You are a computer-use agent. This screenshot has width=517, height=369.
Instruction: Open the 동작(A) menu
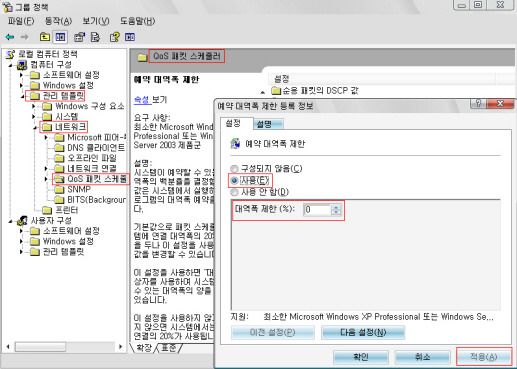coord(58,21)
